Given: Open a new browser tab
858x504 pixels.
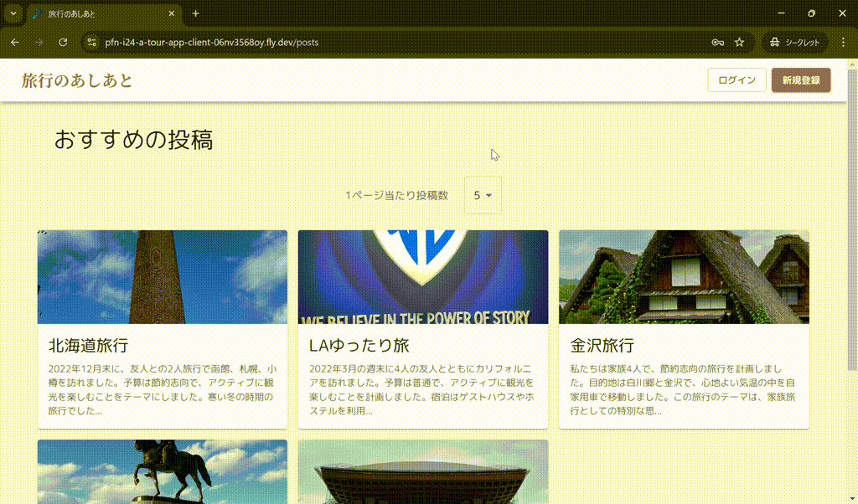Looking at the screenshot, I should tap(195, 13).
